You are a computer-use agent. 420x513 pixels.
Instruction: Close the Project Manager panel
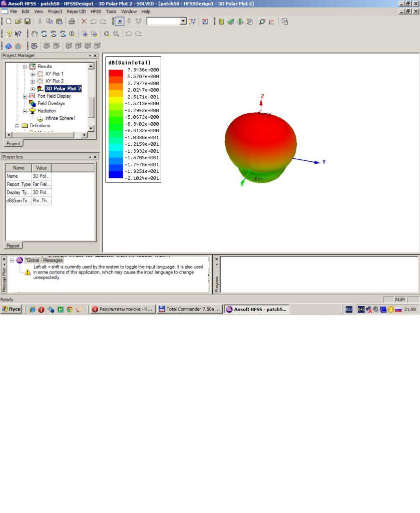(95, 56)
